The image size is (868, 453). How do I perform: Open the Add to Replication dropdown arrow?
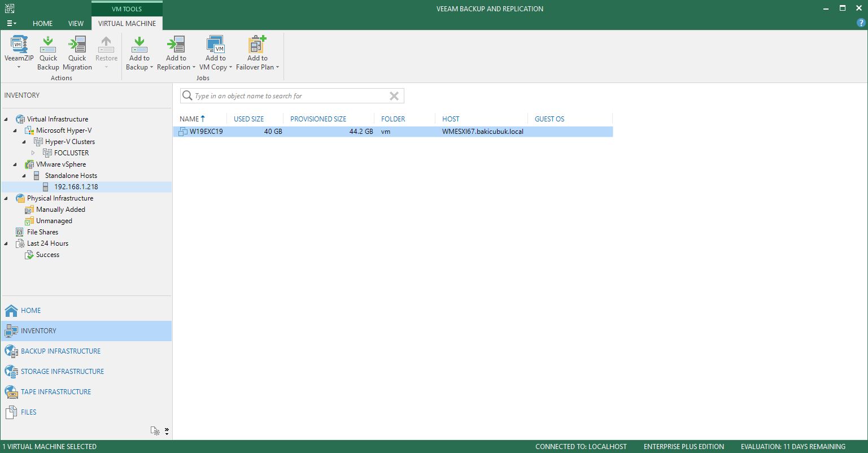[x=194, y=68]
